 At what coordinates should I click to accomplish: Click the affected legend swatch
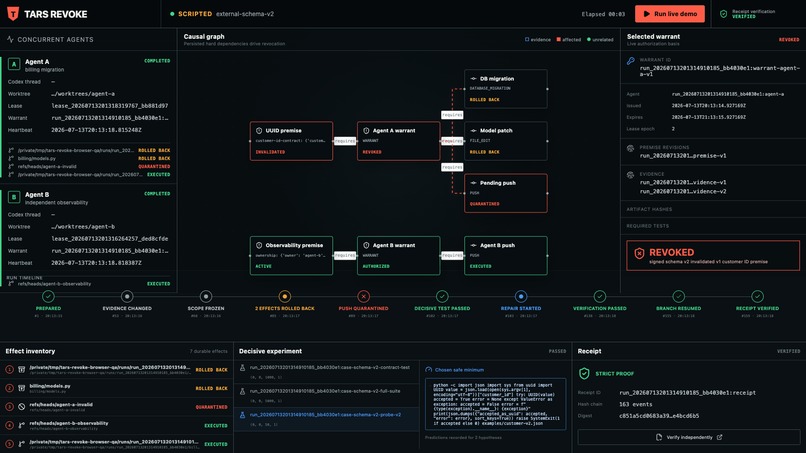(x=559, y=40)
